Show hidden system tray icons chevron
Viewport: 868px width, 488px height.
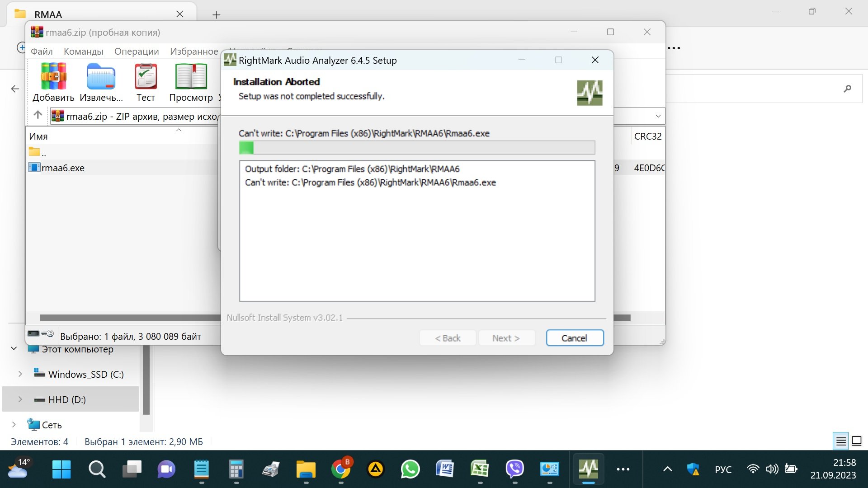667,469
